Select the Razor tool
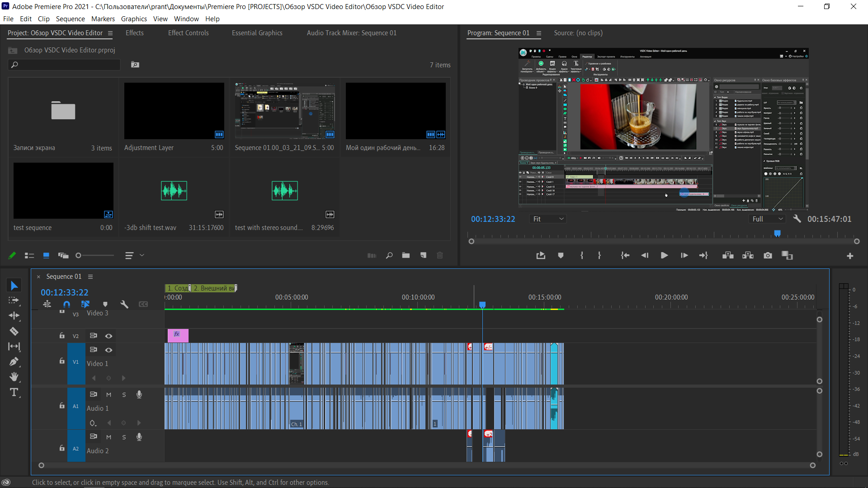This screenshot has height=488, width=868. 14,331
